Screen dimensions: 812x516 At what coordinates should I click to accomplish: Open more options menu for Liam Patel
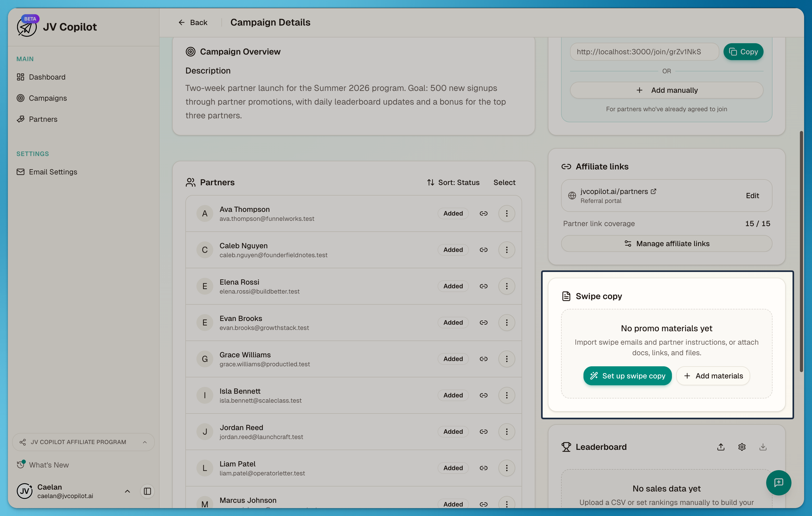[507, 468]
